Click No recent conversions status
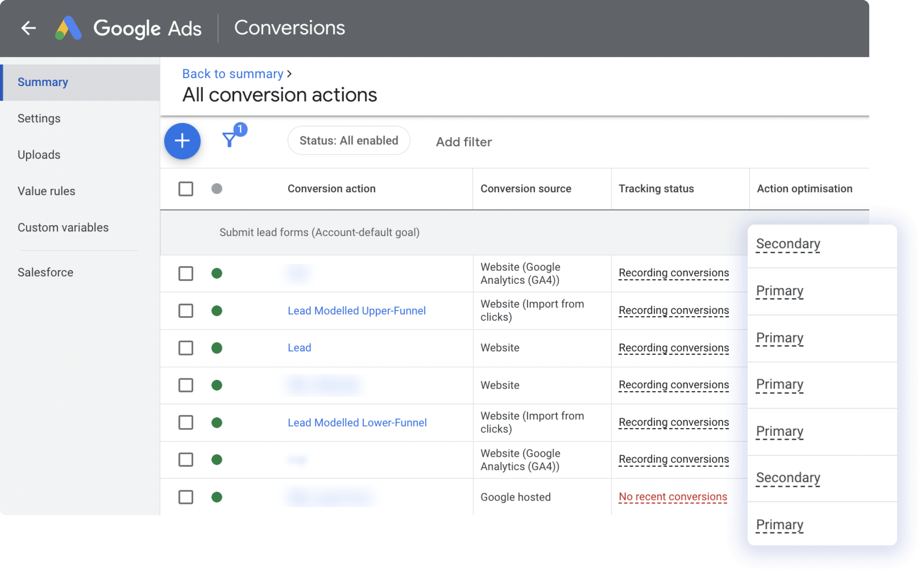Image resolution: width=924 pixels, height=575 pixels. [673, 497]
